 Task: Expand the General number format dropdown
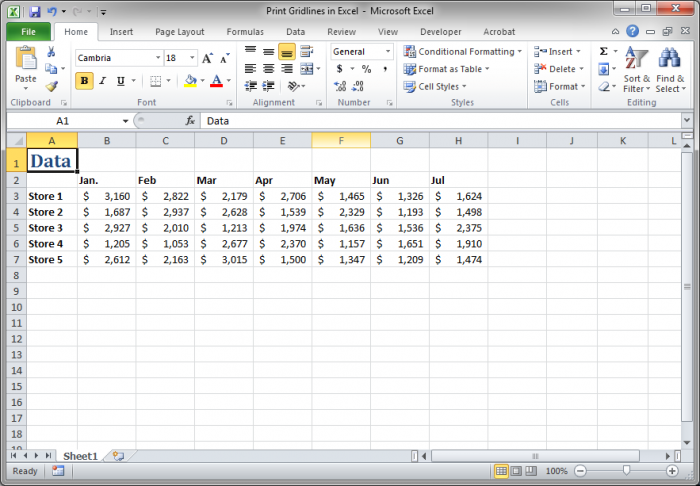tap(388, 52)
